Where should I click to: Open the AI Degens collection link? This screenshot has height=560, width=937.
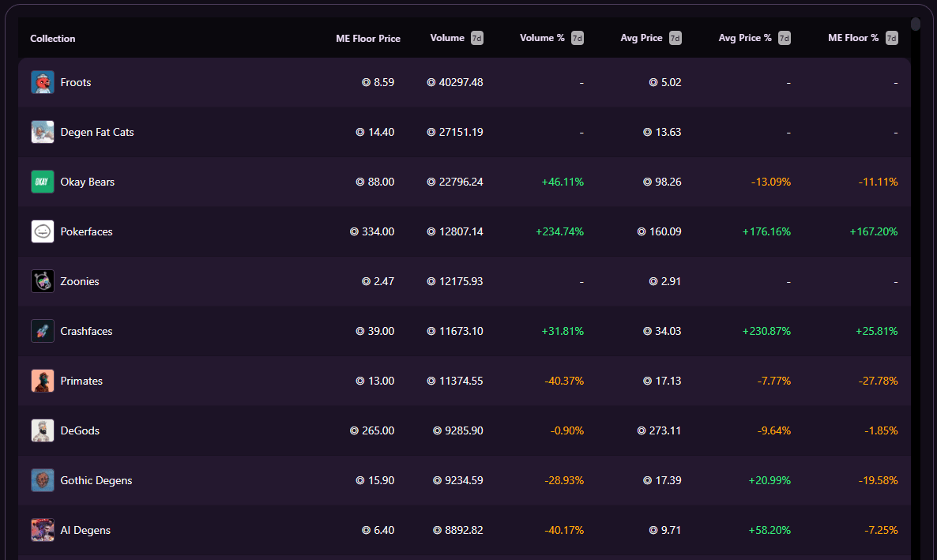[x=85, y=530]
